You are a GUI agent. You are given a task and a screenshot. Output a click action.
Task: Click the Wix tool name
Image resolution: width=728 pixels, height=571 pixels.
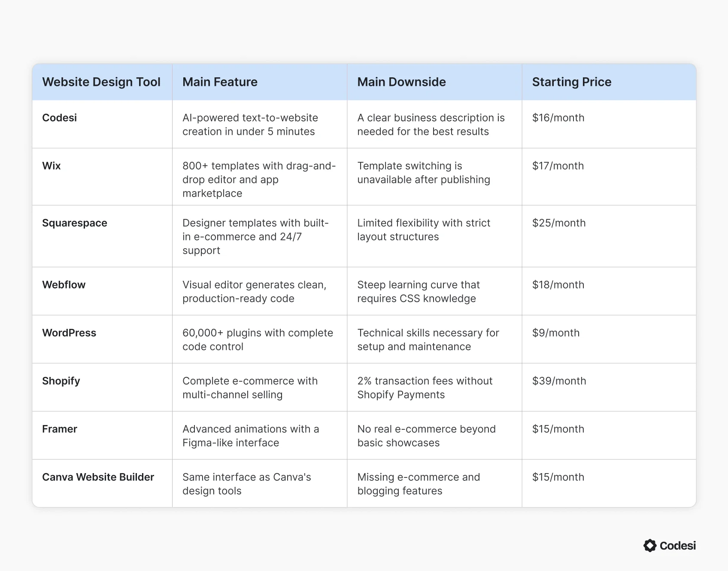(52, 166)
